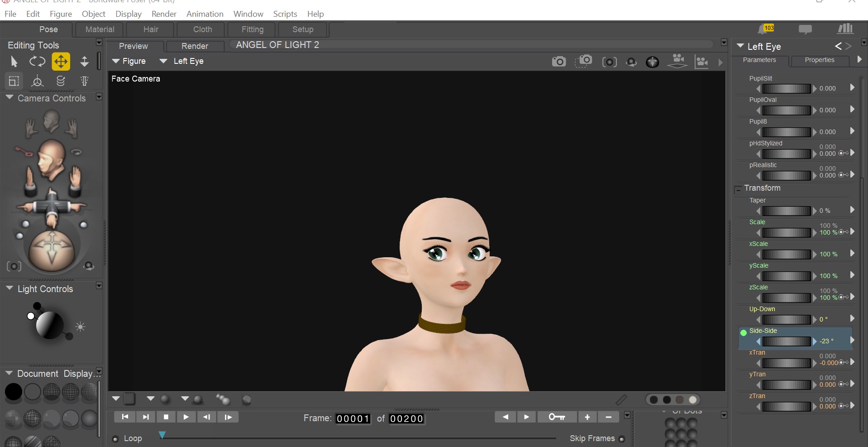Click the linked spheres icon below viewport
Viewport: 868px width, 447px height.
tap(223, 399)
